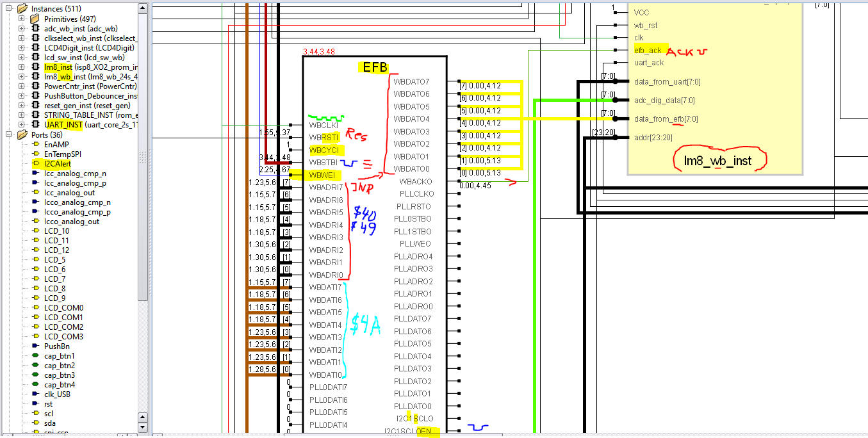Click the addr[23:20] pin label
This screenshot has height=438, width=868.
pyautogui.click(x=653, y=138)
